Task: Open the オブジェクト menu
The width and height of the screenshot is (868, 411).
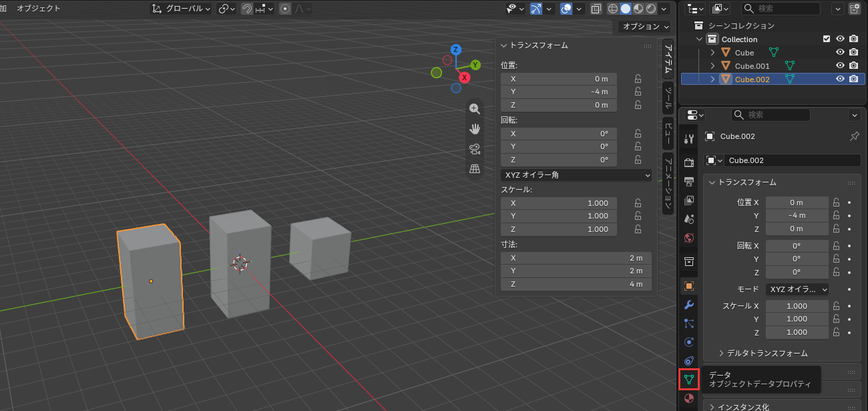Action: point(39,9)
